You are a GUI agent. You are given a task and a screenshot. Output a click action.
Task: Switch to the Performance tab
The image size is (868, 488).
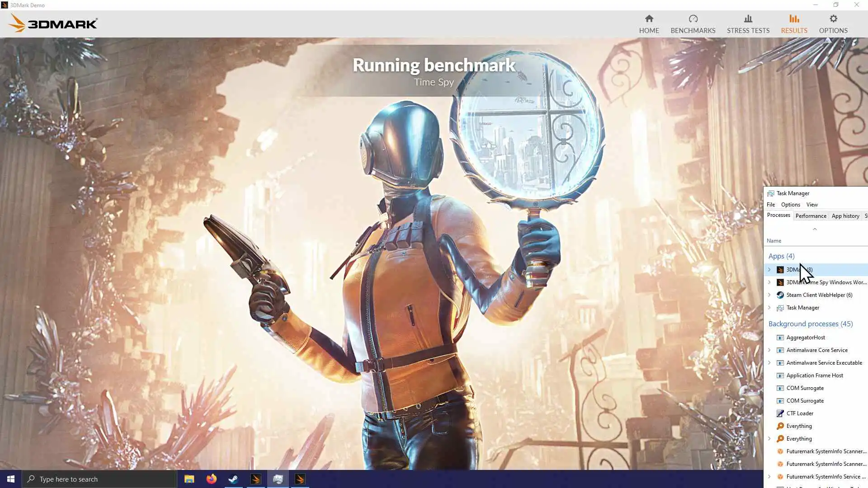(x=811, y=216)
